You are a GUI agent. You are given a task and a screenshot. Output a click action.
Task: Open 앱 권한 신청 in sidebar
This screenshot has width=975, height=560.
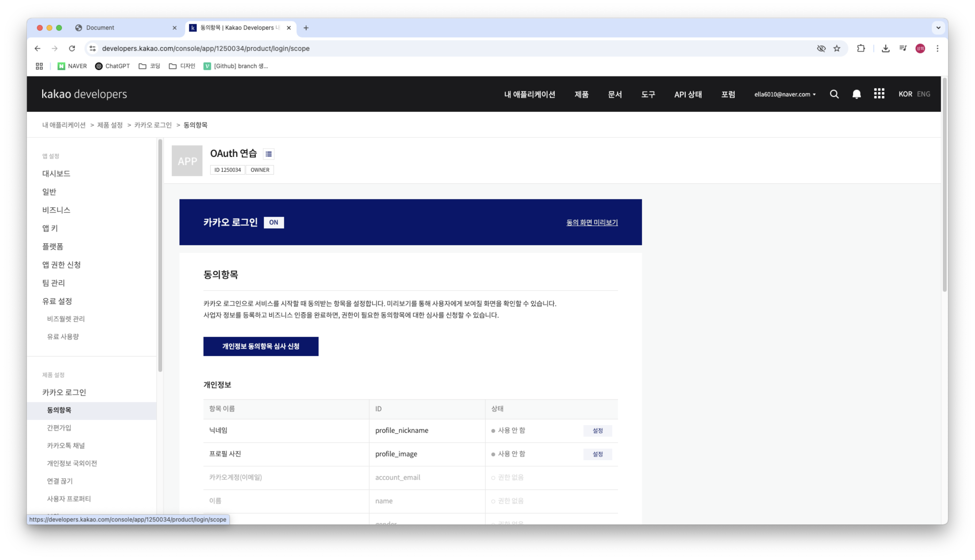click(61, 265)
